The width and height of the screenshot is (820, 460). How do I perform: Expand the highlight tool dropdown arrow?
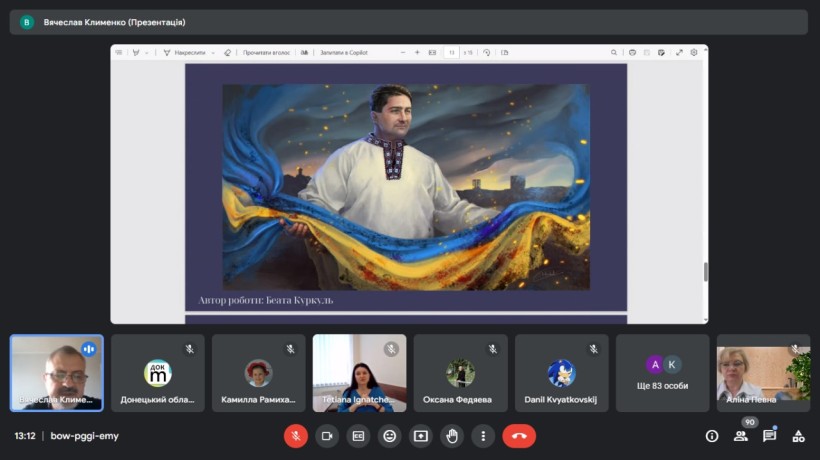(146, 53)
